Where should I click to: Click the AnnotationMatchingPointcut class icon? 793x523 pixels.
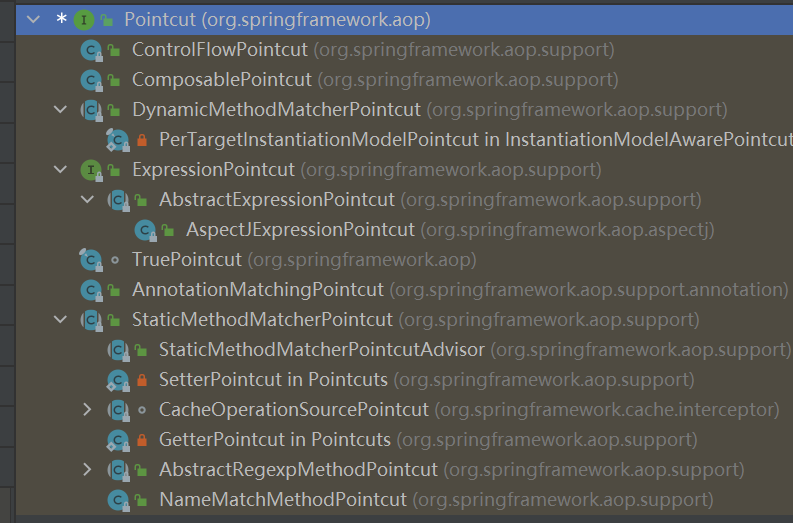92,290
